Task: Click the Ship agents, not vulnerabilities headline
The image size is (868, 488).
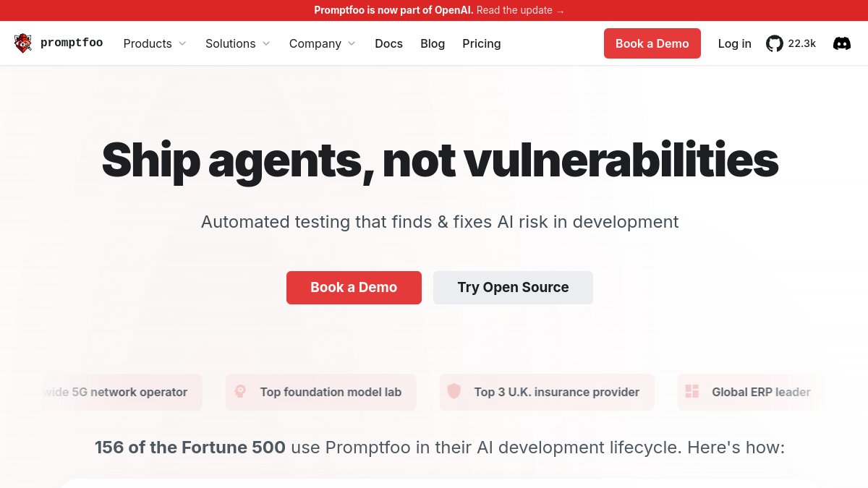Action: (440, 160)
